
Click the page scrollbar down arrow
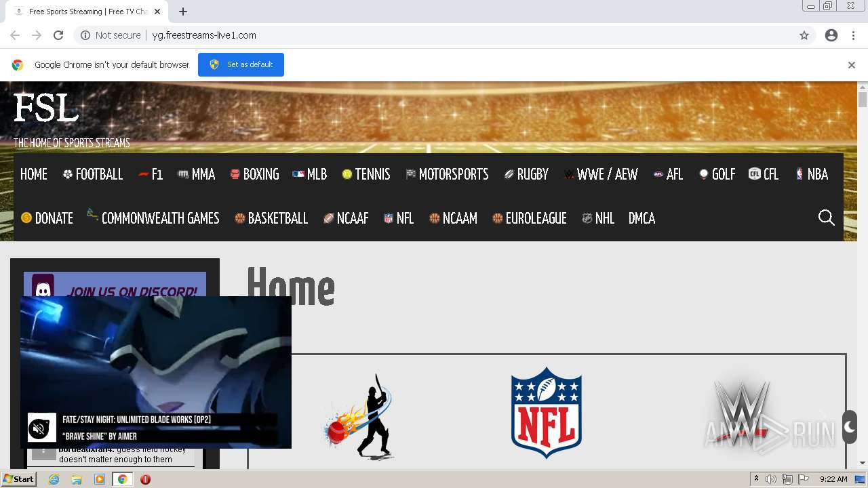tap(863, 463)
